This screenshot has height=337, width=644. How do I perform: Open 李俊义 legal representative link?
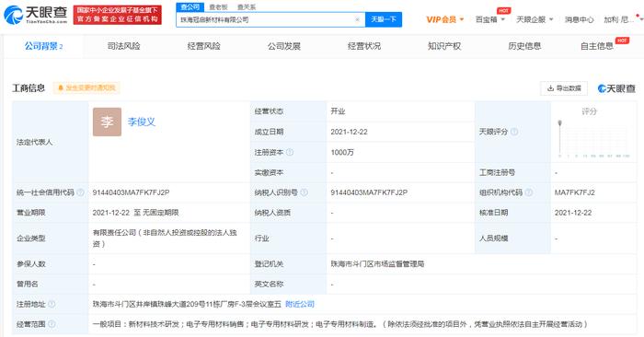click(x=142, y=122)
